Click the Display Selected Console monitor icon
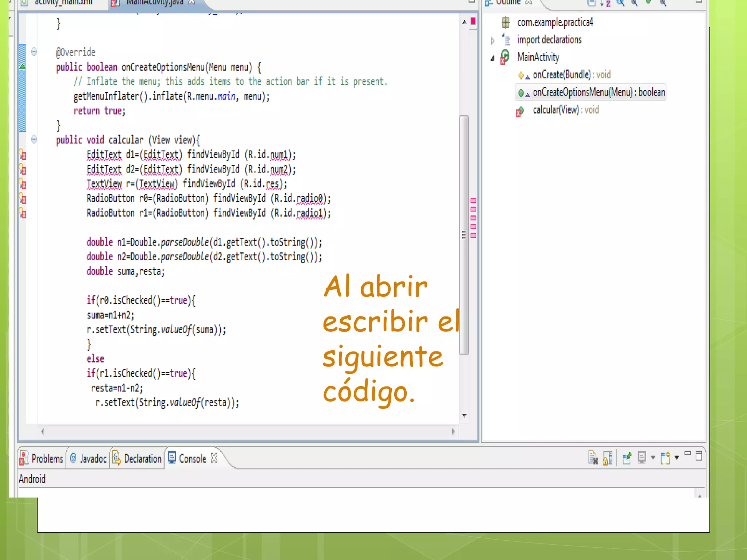747x560 pixels. coord(642,457)
